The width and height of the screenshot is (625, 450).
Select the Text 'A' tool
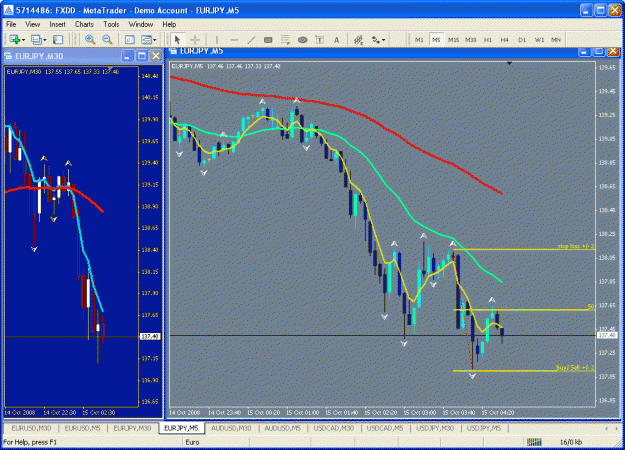(336, 39)
